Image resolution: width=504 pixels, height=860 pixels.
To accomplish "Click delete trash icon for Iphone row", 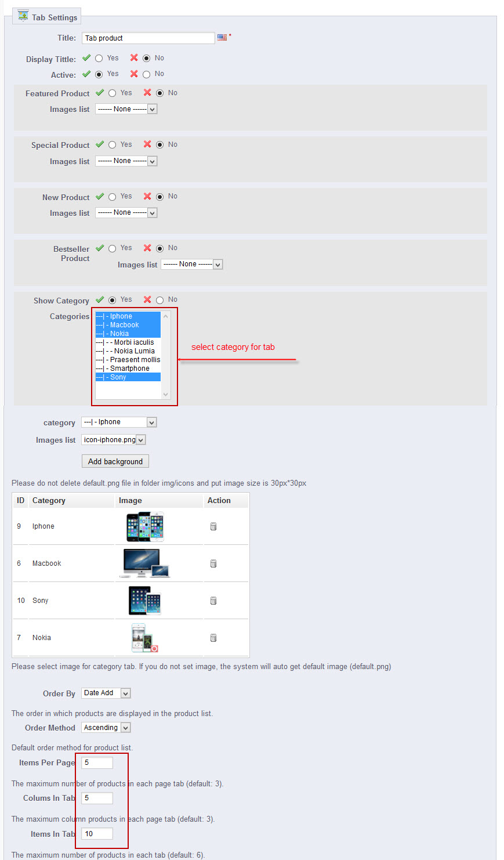I will coord(213,526).
